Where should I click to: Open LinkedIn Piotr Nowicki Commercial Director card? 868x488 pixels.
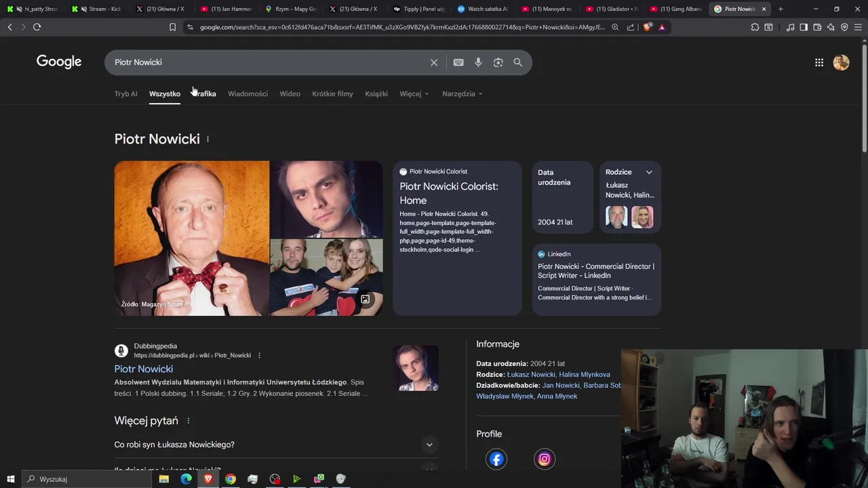596,279
